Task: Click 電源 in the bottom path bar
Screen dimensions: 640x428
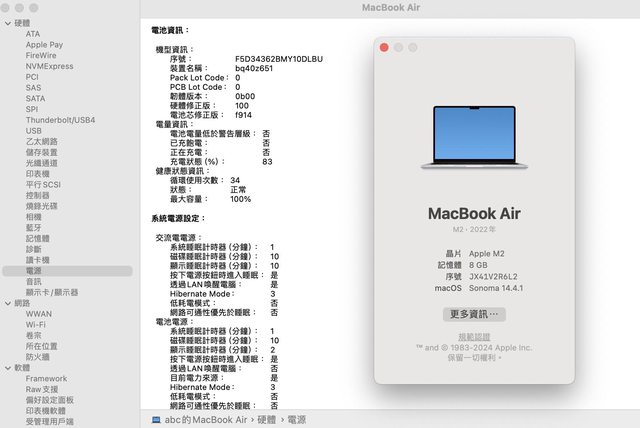Action: [297, 420]
